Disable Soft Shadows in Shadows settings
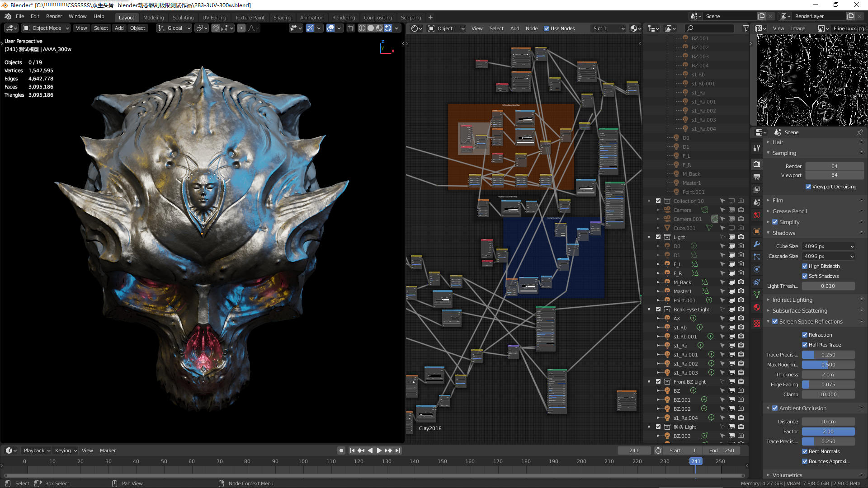The width and height of the screenshot is (868, 488). click(x=805, y=276)
